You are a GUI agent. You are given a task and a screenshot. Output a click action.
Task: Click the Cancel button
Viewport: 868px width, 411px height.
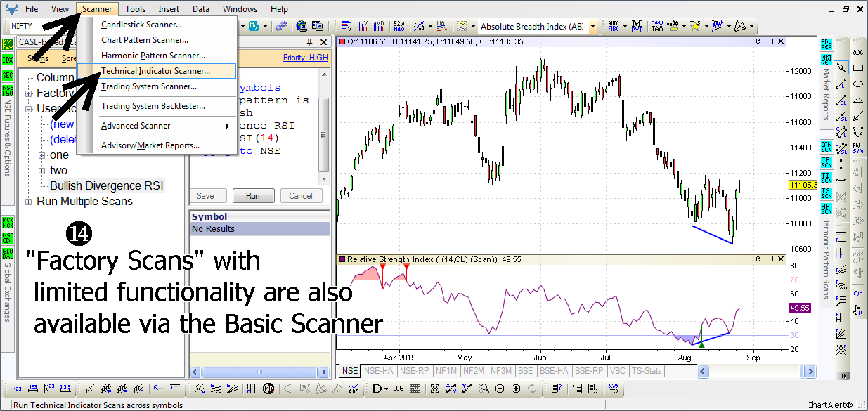[301, 196]
